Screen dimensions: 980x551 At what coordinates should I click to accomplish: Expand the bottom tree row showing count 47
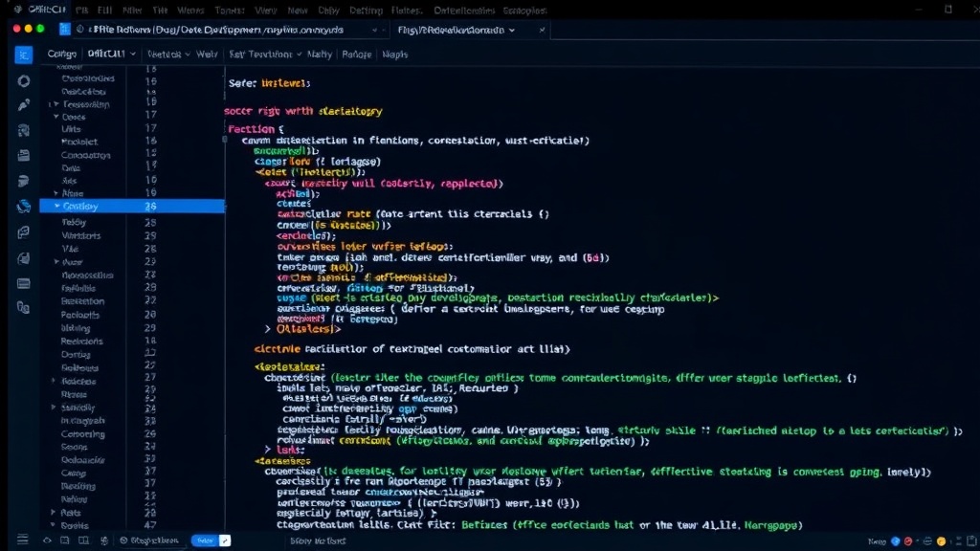[x=54, y=525]
